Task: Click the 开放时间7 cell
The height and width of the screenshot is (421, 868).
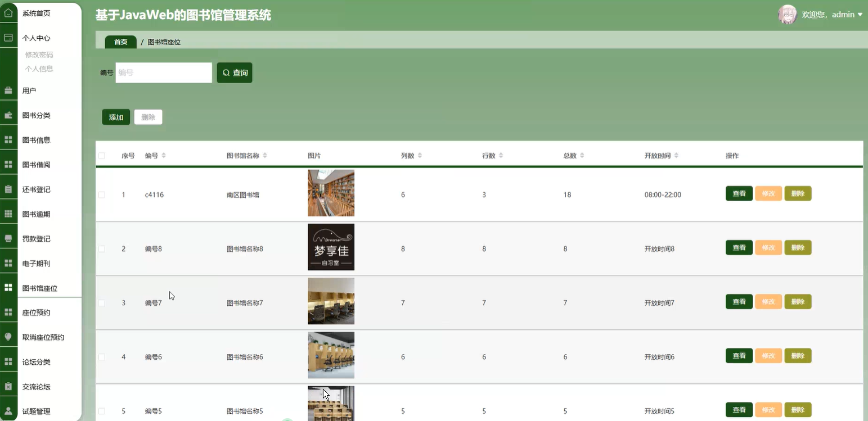Action: coord(659,302)
